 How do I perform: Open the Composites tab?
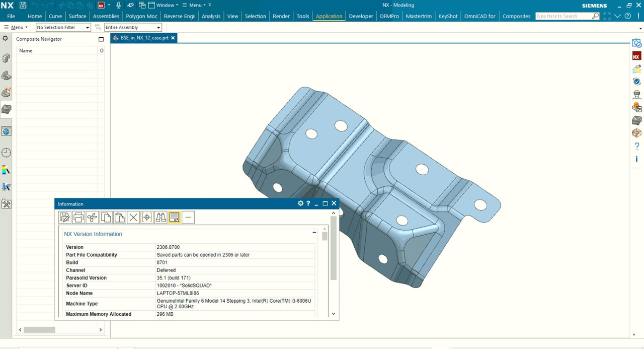coord(517,16)
